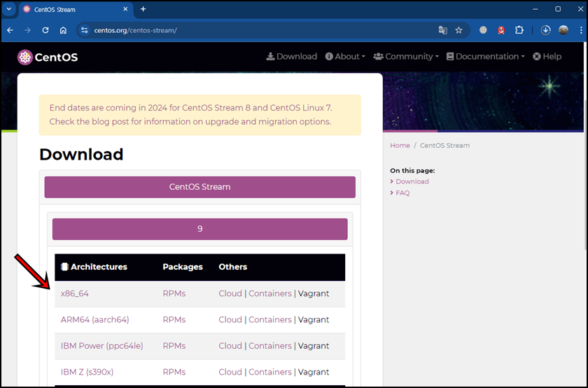Click Vagrant in the x86_64 row
This screenshot has width=588, height=388.
coord(314,293)
